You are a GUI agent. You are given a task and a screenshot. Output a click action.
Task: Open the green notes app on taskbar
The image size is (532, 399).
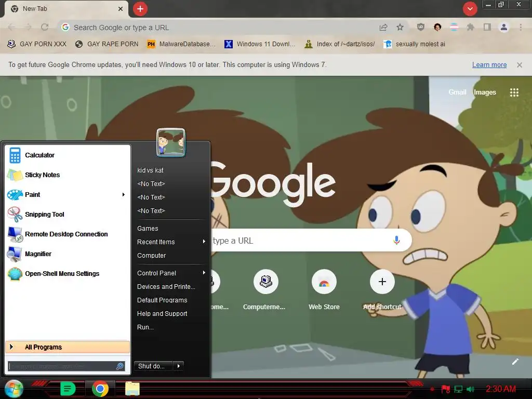coord(68,389)
